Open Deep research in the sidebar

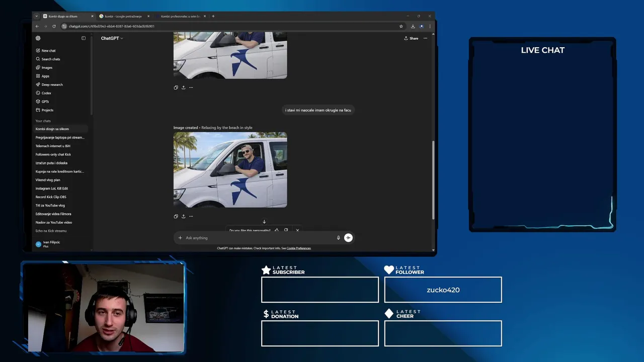click(x=49, y=85)
